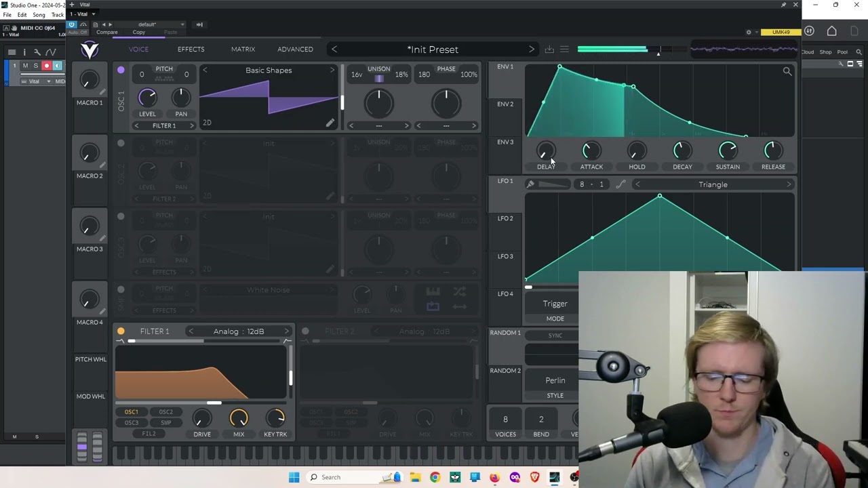Edit the OSC 1 wavetable with pencil icon
The height and width of the screenshot is (488, 868).
pyautogui.click(x=330, y=123)
